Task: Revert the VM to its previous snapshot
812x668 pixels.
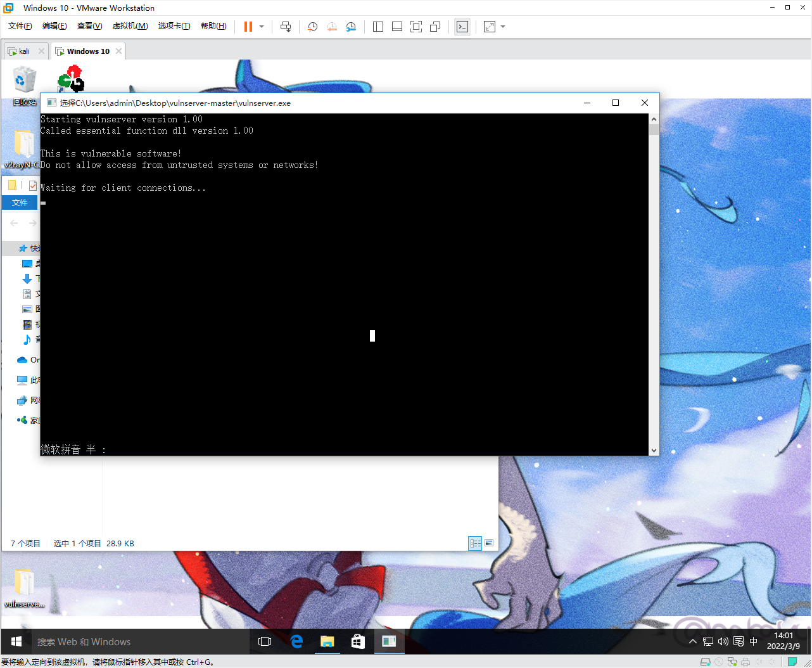Action: click(332, 27)
